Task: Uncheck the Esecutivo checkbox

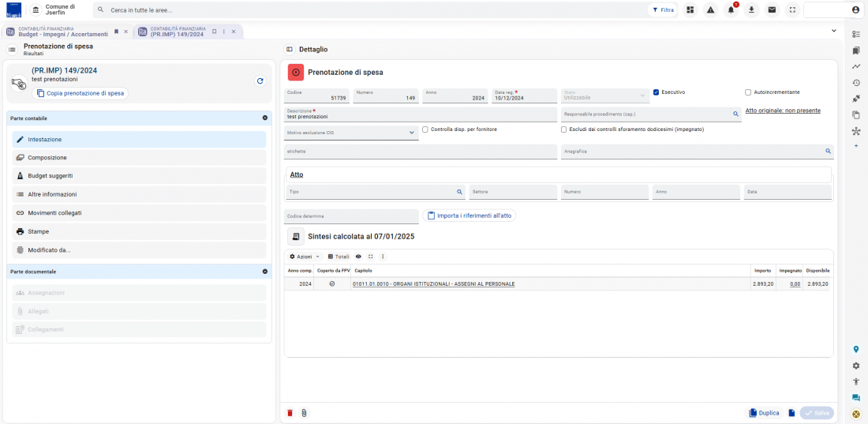Action: tap(656, 92)
